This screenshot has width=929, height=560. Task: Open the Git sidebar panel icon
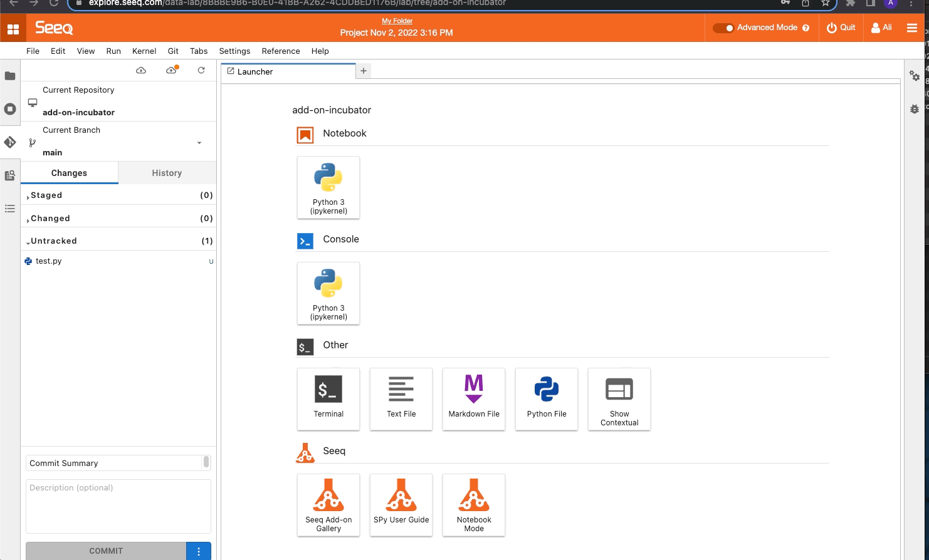10,142
